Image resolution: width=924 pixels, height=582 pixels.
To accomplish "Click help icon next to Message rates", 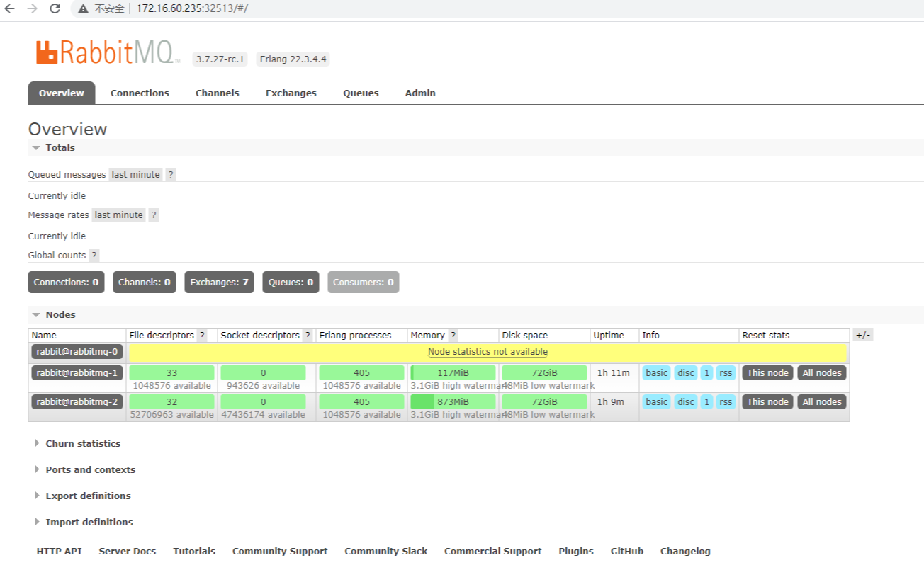I will coord(154,215).
